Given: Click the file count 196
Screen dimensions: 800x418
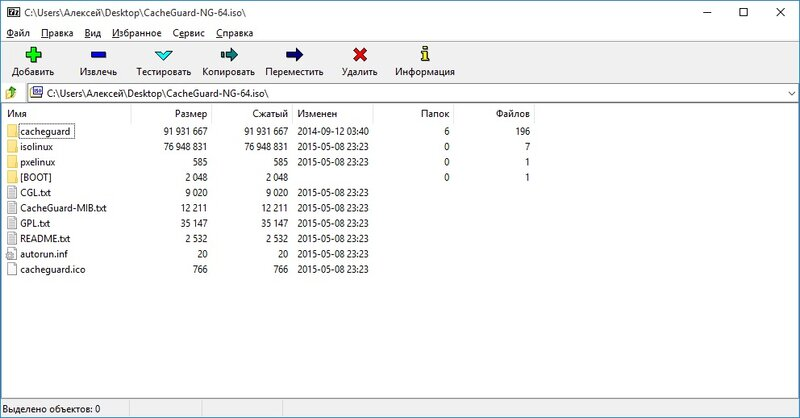Looking at the screenshot, I should (x=522, y=132).
